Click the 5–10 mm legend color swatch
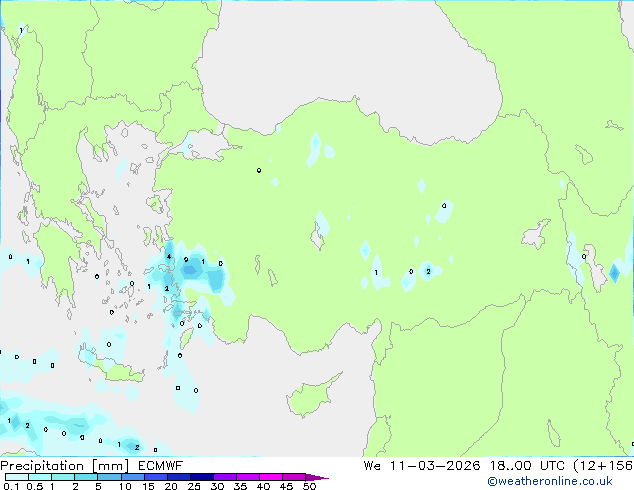This screenshot has height=490, width=634. (x=109, y=477)
